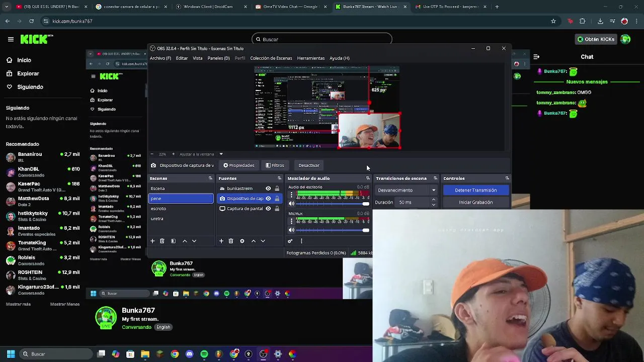
Task: Toggle lock on Captura de pantalla source
Action: pyautogui.click(x=277, y=209)
